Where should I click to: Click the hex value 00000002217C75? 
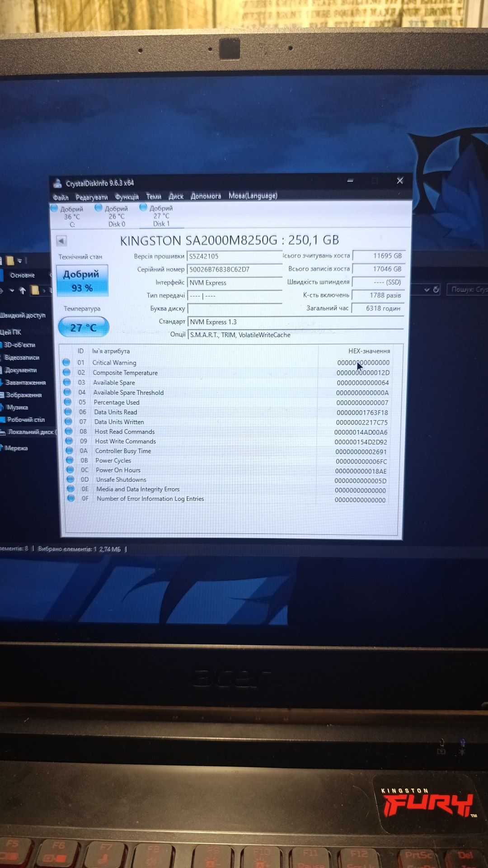362,422
